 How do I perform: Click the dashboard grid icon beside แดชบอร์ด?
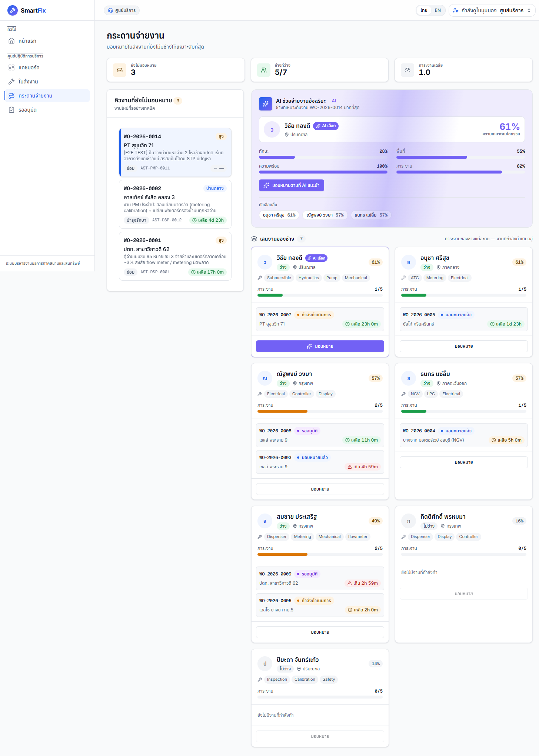pos(11,67)
